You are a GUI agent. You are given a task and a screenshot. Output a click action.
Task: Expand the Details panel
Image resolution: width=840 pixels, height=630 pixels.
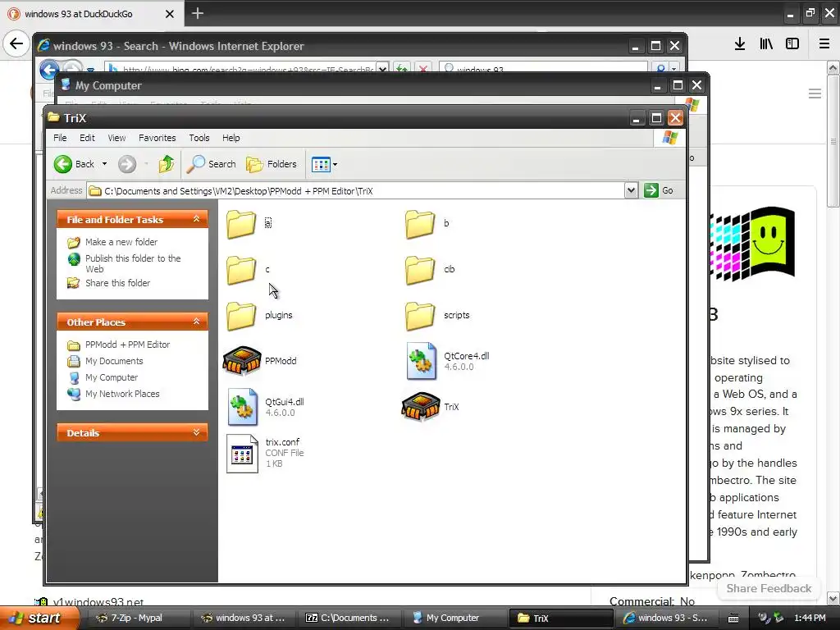tap(197, 432)
